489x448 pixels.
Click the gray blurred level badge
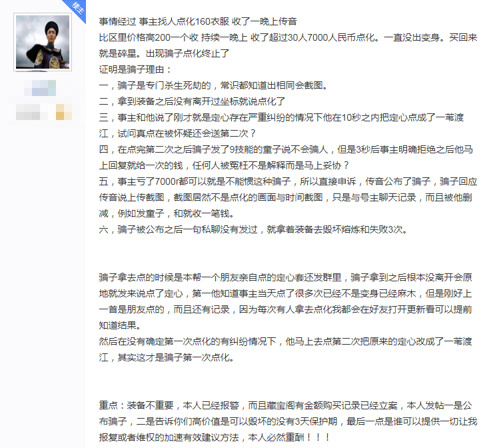point(28,112)
